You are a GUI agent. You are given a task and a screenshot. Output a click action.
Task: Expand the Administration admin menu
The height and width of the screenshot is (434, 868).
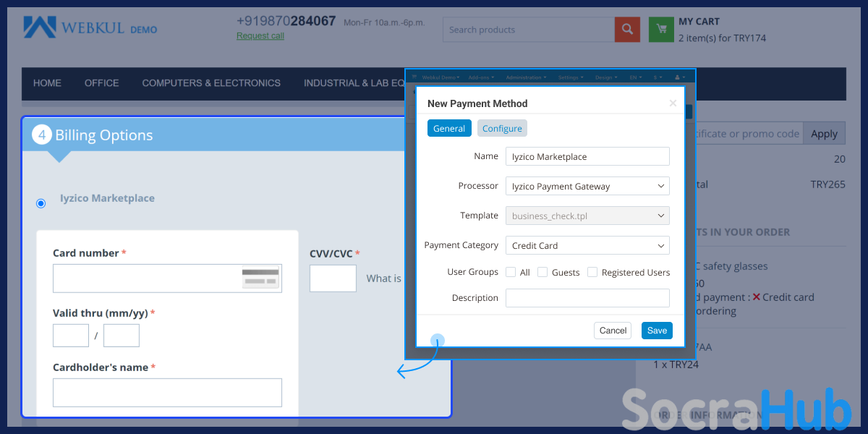click(526, 77)
